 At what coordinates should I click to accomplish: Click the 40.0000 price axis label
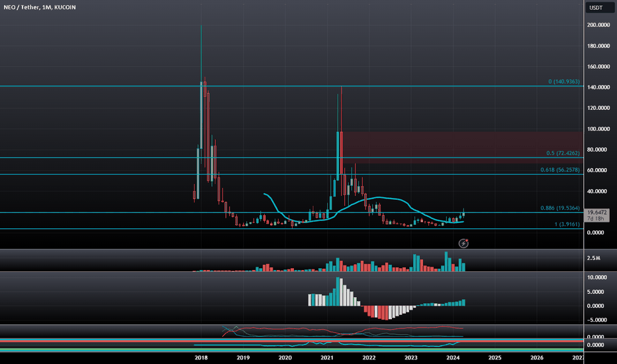[598, 191]
